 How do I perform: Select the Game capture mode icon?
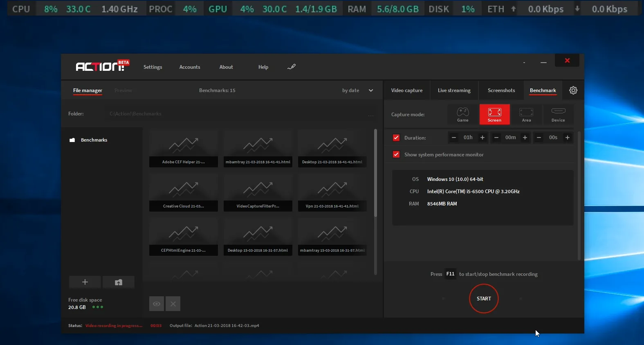463,115
